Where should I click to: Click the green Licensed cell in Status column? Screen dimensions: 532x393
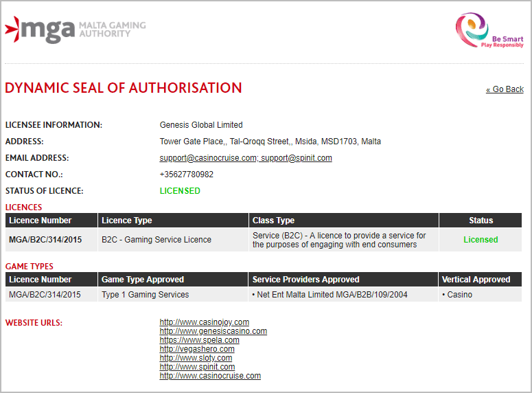tap(481, 240)
